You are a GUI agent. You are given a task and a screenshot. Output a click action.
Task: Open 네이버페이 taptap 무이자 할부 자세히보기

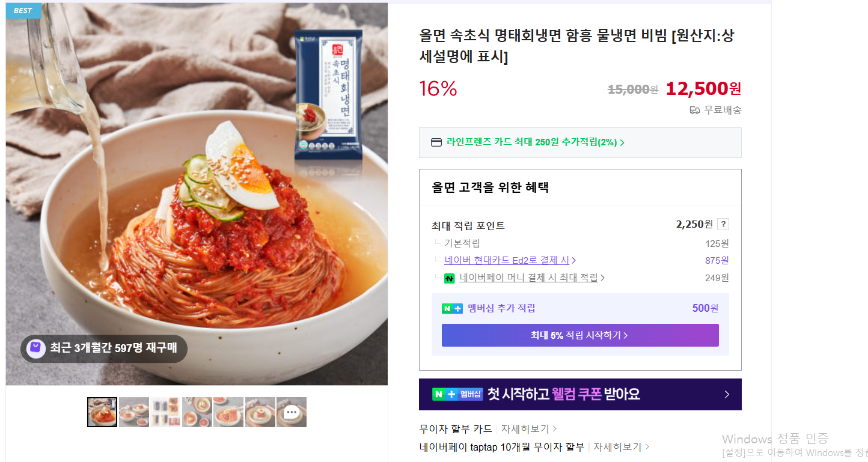[x=620, y=447]
